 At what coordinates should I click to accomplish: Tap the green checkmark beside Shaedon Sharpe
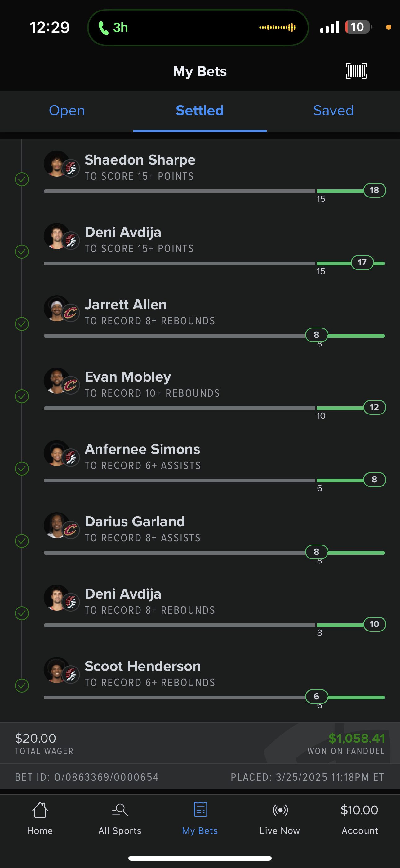[x=22, y=179]
